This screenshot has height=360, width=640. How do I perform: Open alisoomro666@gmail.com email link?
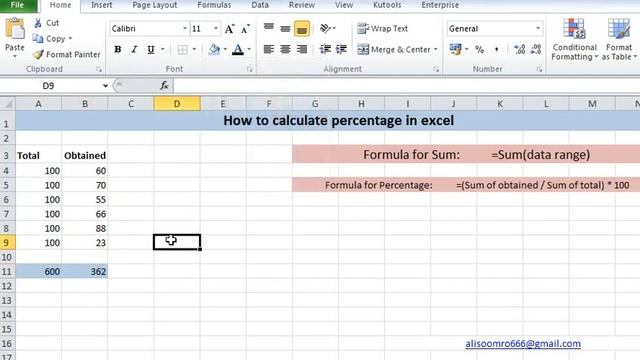(523, 344)
